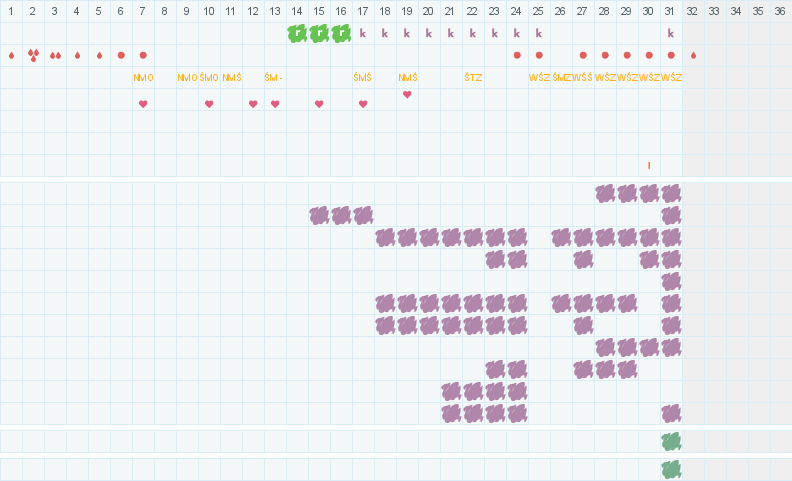The width and height of the screenshot is (792, 481).
Task: Click the green r marker on day 14
Action: click(297, 33)
